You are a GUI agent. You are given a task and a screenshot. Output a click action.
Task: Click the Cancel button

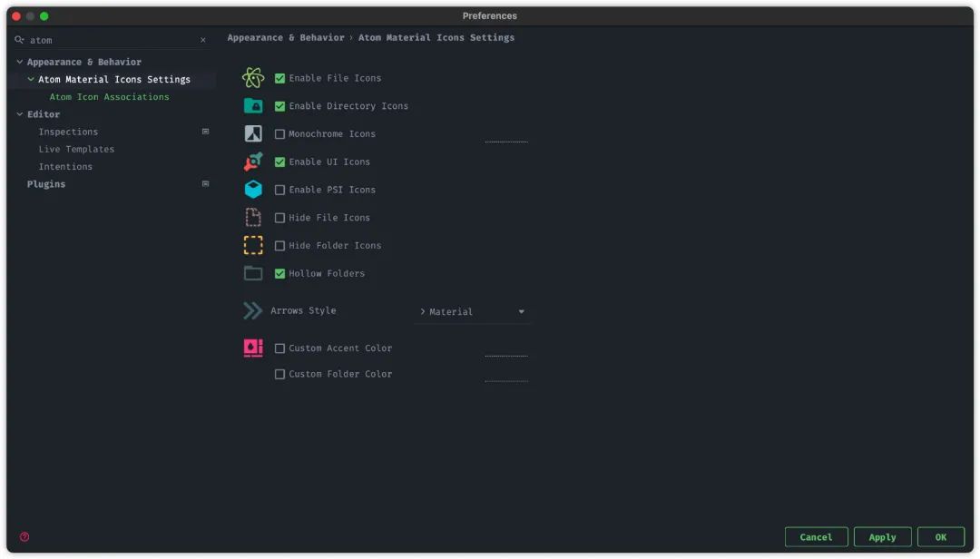(x=816, y=537)
